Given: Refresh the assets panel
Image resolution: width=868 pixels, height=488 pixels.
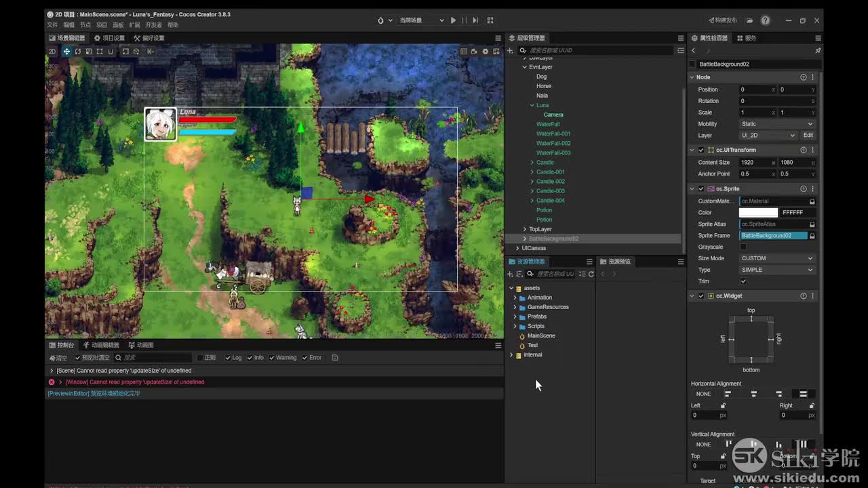Looking at the screenshot, I should coord(591,274).
